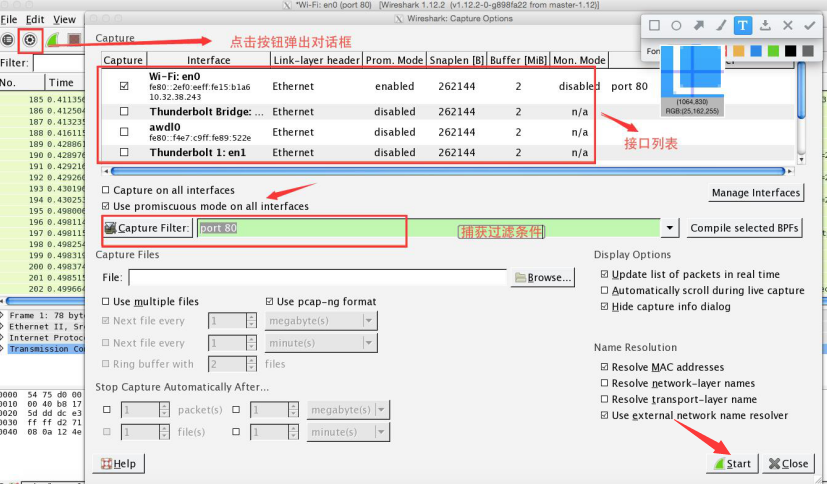This screenshot has height=488, width=827.
Task: Toggle Use pcap-ng format checkbox
Action: pos(270,301)
